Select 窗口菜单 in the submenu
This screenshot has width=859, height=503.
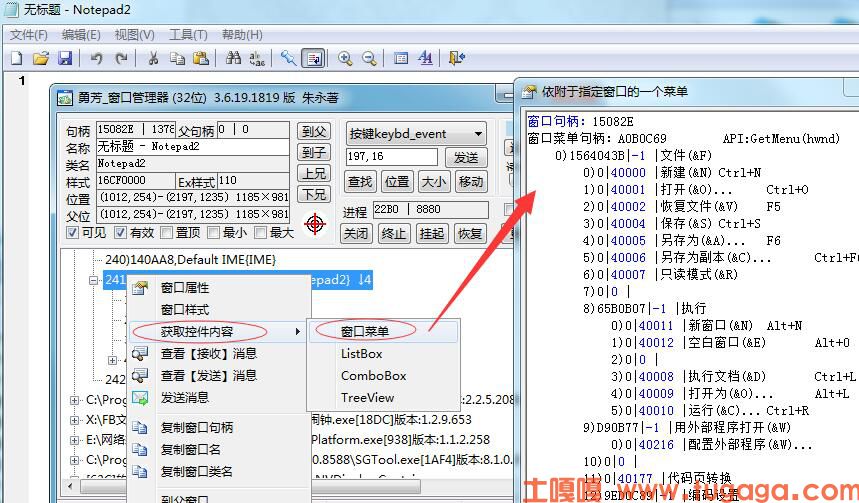[383, 331]
